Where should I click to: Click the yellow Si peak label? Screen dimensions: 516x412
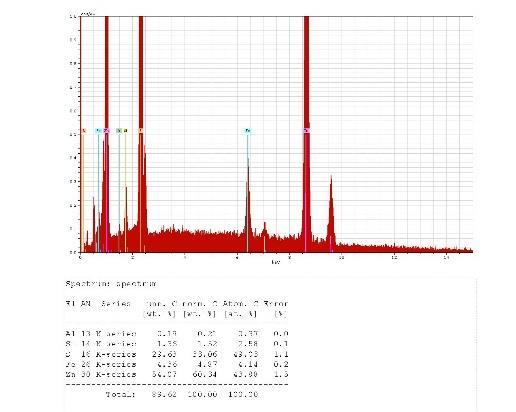point(125,131)
